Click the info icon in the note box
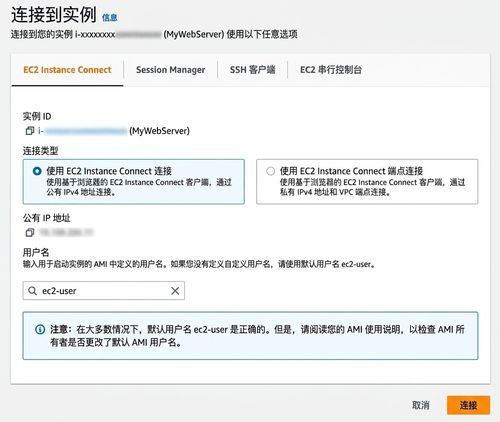This screenshot has height=422, width=500. [40, 330]
